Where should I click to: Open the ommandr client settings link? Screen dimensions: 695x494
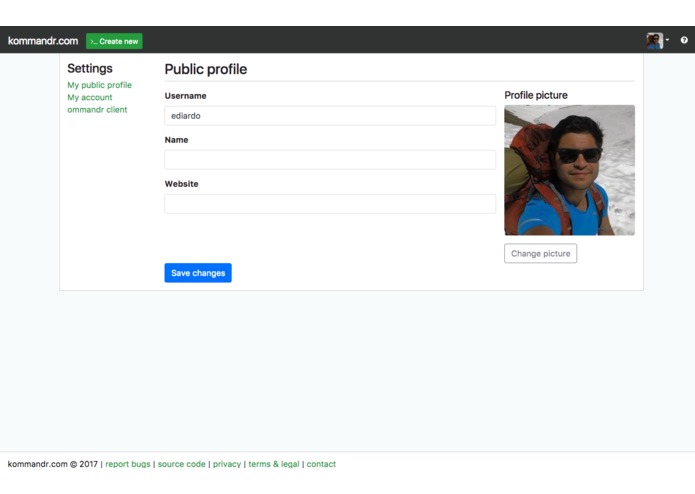(97, 109)
